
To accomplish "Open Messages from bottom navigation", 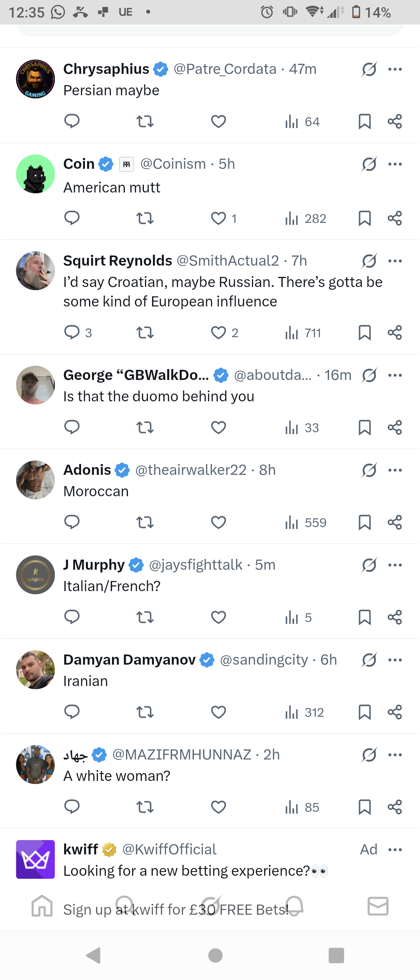I will click(377, 907).
